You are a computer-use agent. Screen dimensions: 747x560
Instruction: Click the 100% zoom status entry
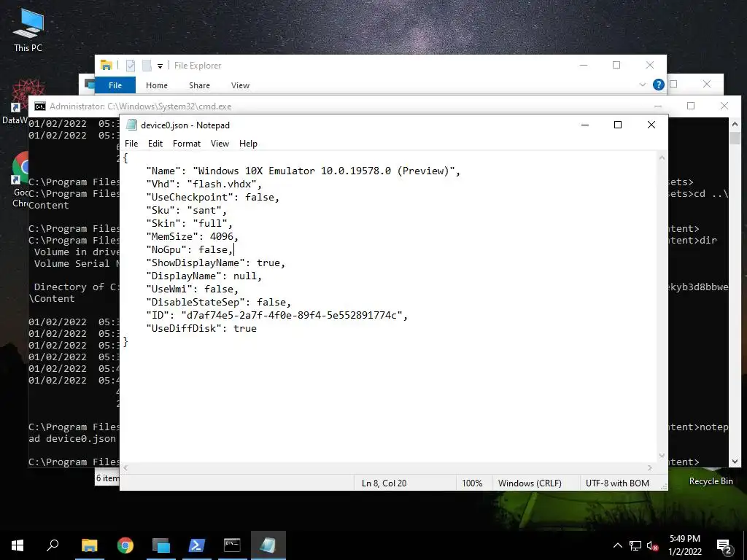click(472, 483)
